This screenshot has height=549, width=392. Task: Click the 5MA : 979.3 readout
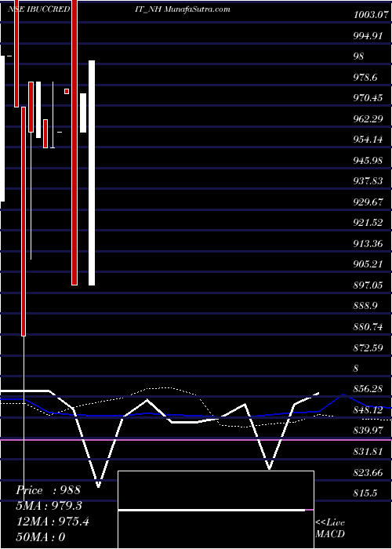click(49, 506)
